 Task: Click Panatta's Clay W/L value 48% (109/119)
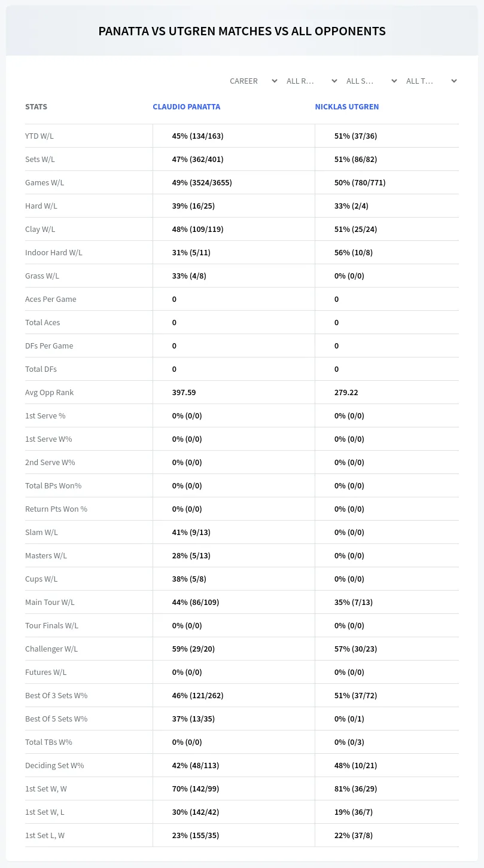(197, 229)
